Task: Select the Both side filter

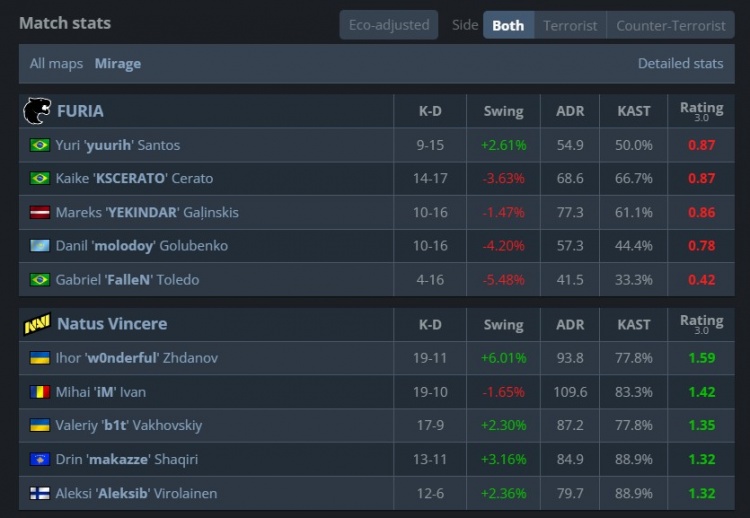Action: (508, 25)
